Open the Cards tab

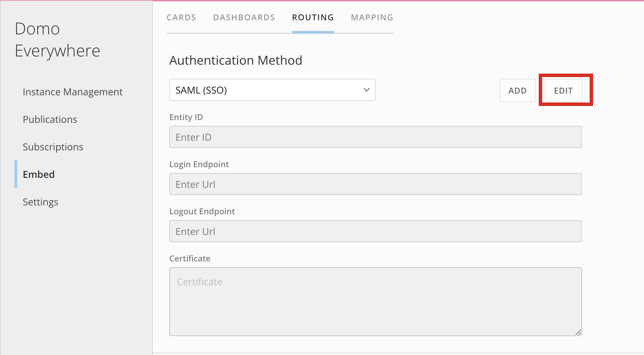181,18
